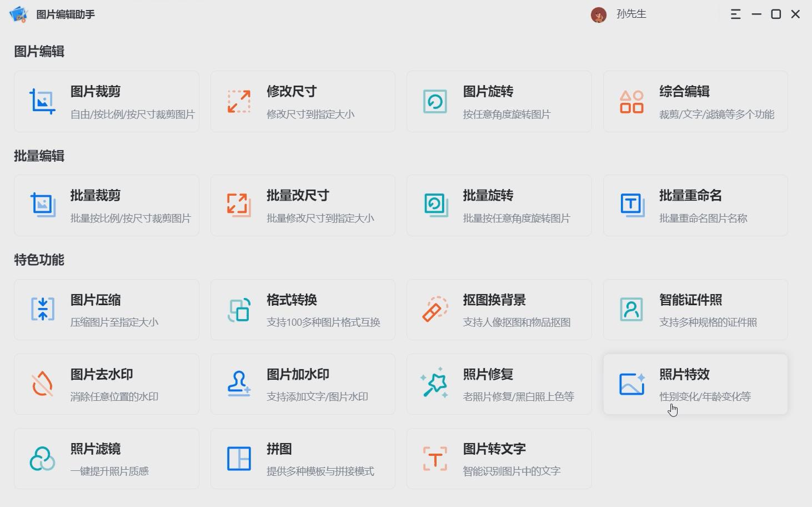812x507 pixels.
Task: Select the 图片裁剪 crop tool icon
Action: tap(42, 101)
